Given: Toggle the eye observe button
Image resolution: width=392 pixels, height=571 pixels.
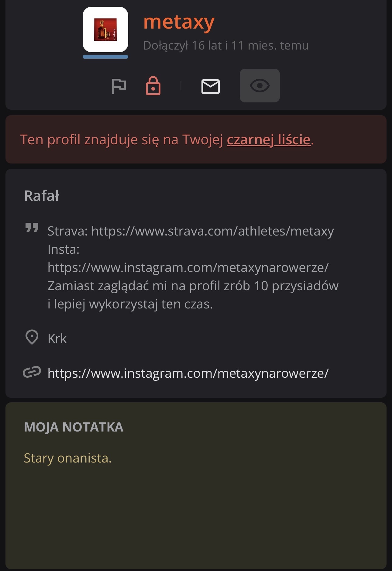Looking at the screenshot, I should (260, 86).
